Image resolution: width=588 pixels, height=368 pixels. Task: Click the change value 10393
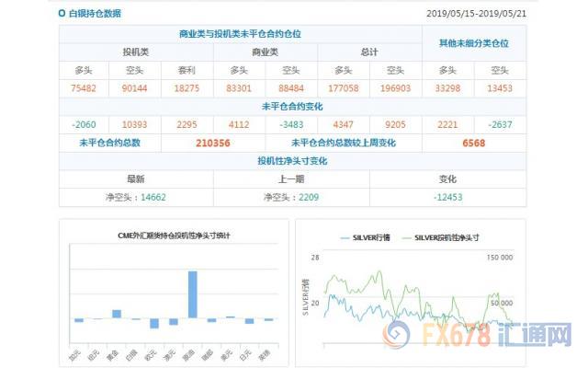[x=135, y=125]
